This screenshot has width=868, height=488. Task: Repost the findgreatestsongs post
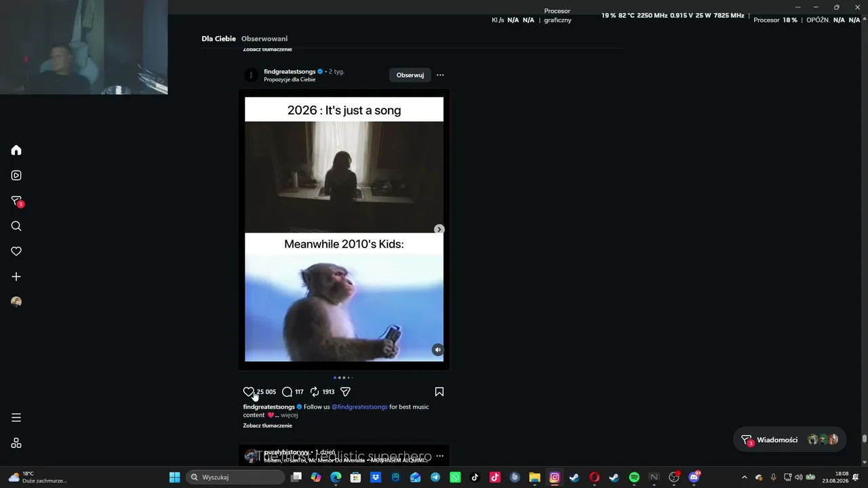point(315,392)
